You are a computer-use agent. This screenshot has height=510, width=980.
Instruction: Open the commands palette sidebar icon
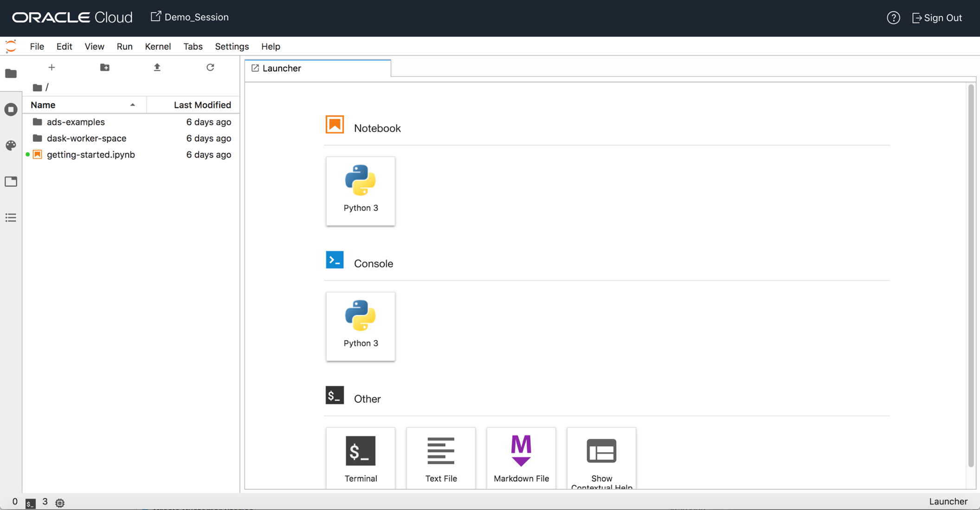click(11, 146)
